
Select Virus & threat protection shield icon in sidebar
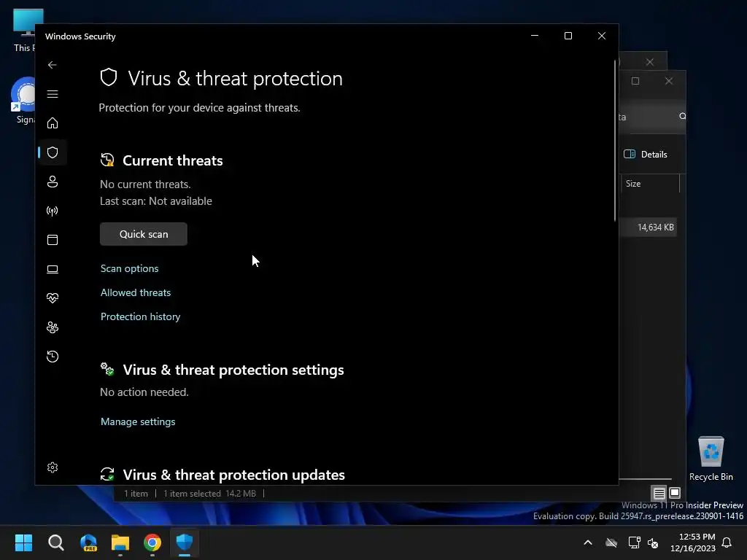tap(53, 152)
